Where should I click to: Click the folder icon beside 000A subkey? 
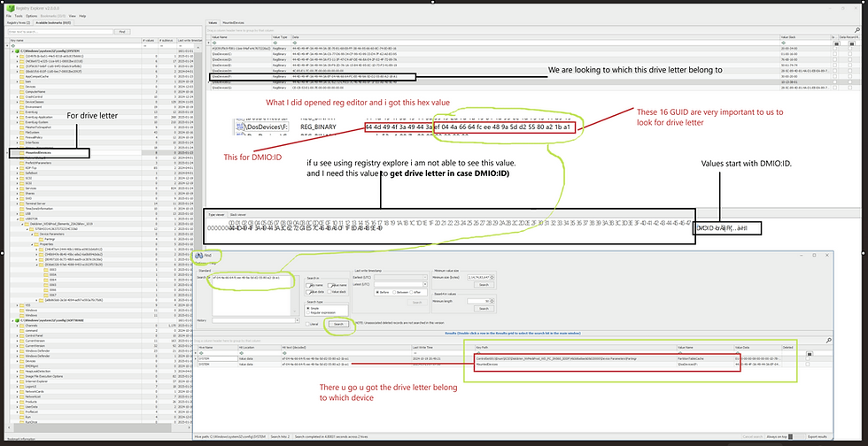[x=46, y=274]
